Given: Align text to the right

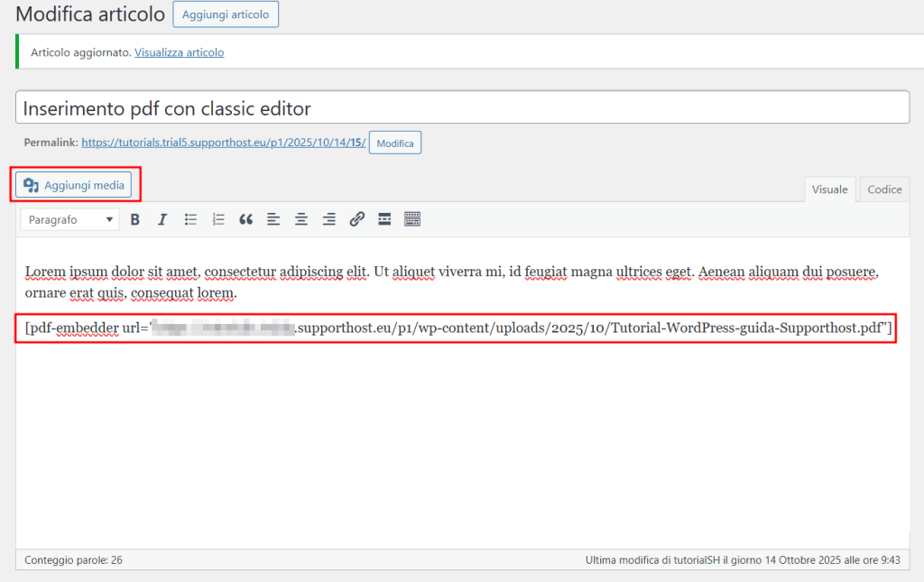Looking at the screenshot, I should (328, 218).
